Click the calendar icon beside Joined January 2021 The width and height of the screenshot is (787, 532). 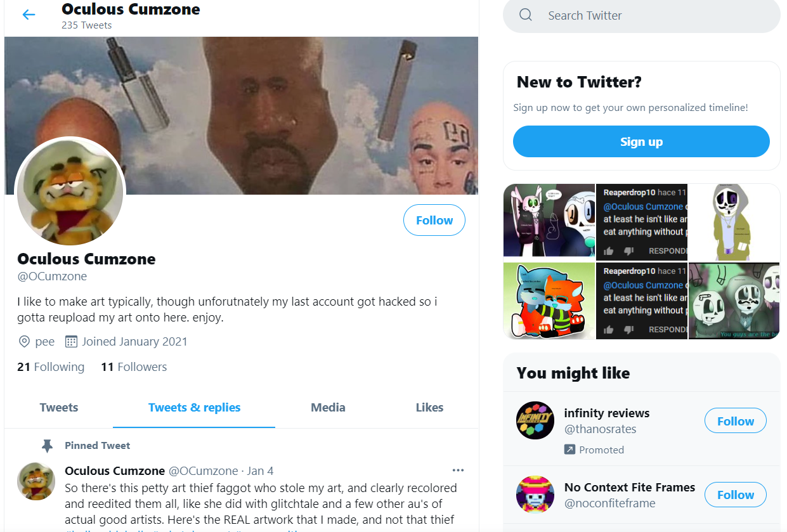coord(71,342)
